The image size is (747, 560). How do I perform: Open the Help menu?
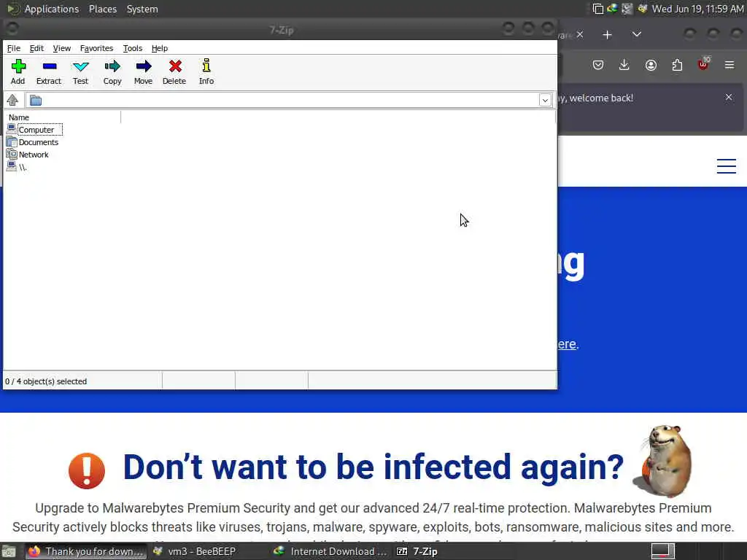pos(160,48)
